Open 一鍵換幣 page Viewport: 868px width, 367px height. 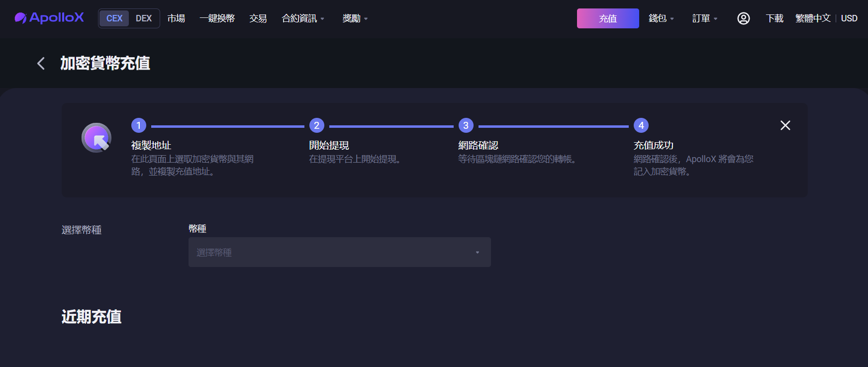click(x=217, y=18)
